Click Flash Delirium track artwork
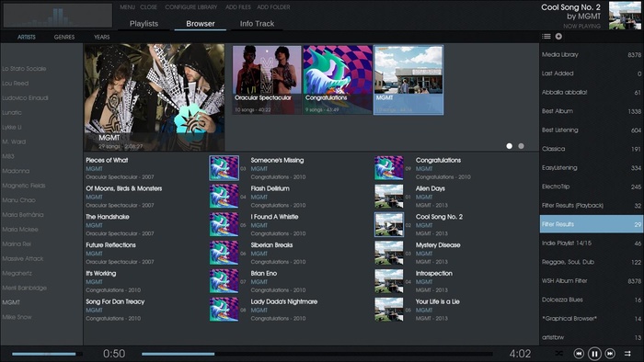 tap(224, 196)
